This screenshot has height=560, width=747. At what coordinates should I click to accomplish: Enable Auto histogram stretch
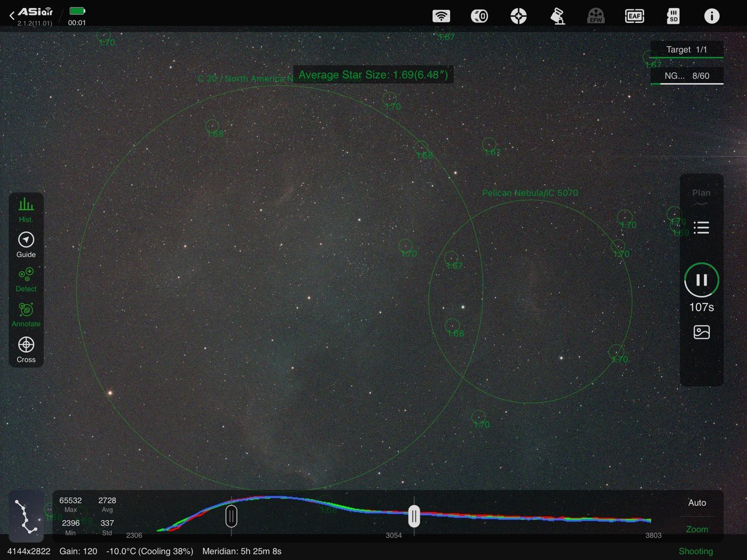[697, 503]
